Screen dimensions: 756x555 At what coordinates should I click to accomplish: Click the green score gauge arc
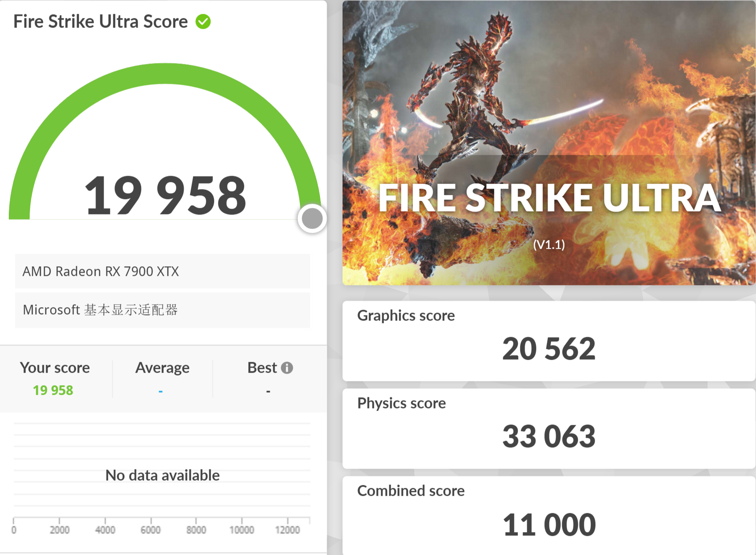(165, 74)
